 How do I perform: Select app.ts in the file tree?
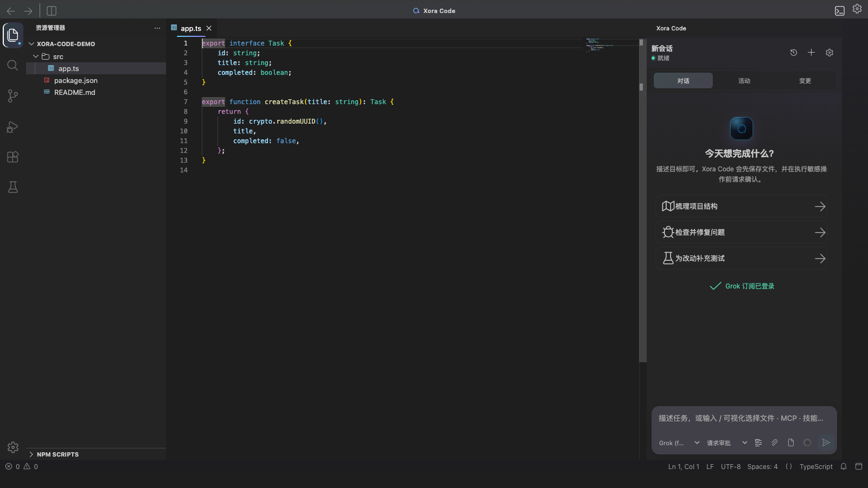point(96,68)
